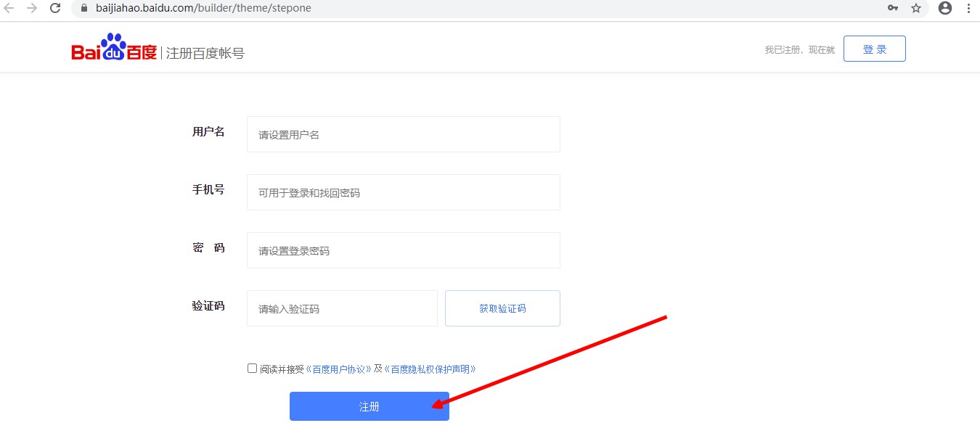This screenshot has height=444, width=980.
Task: Open the 百度隐私权保护声明 link
Action: (x=430, y=369)
